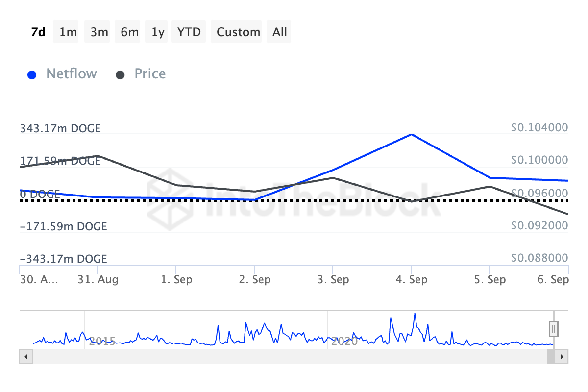The height and width of the screenshot is (392, 588).
Task: Select the 7d time range
Action: 38,32
